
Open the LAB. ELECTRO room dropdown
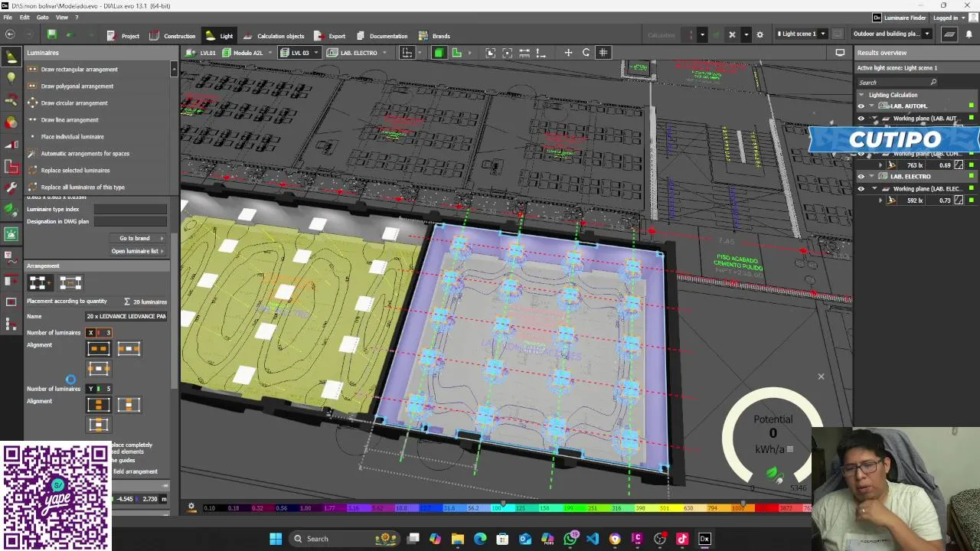(384, 53)
